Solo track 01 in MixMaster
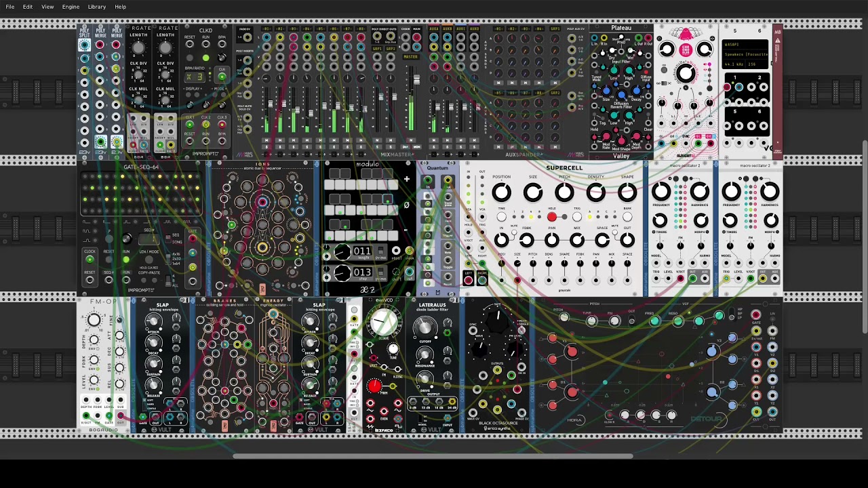The image size is (868, 488). [x=267, y=147]
